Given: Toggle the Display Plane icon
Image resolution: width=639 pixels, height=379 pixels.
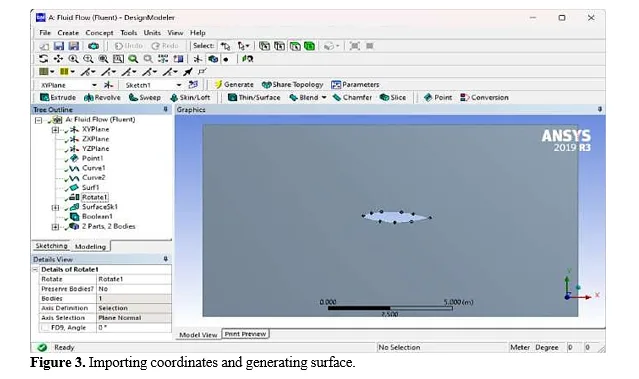Looking at the screenshot, I should 198,59.
